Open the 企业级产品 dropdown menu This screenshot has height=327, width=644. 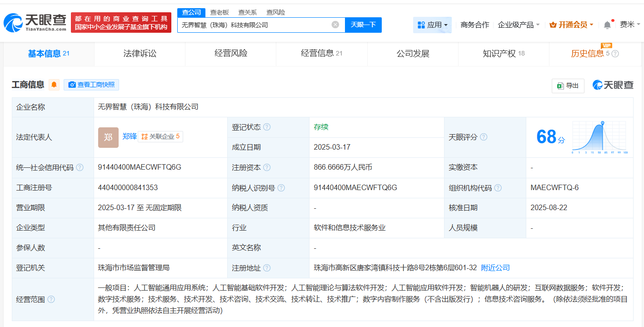(x=519, y=25)
